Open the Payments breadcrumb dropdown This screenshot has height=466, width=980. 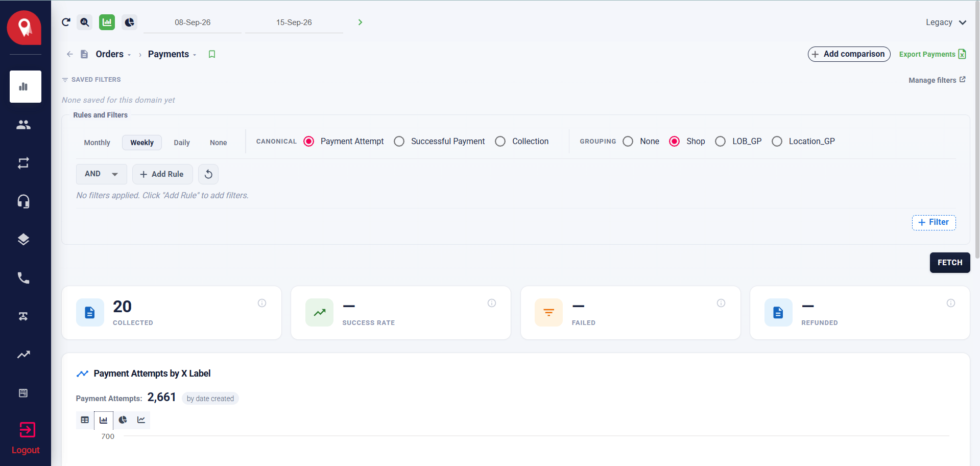(x=172, y=54)
